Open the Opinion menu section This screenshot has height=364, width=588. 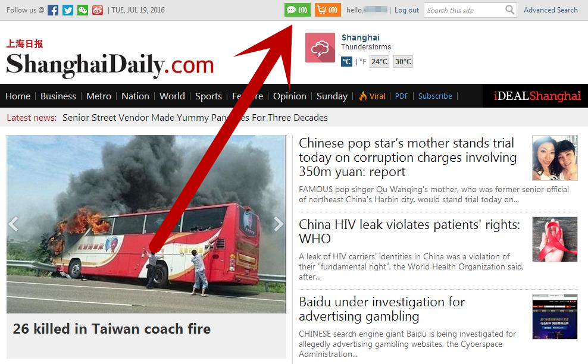click(289, 96)
